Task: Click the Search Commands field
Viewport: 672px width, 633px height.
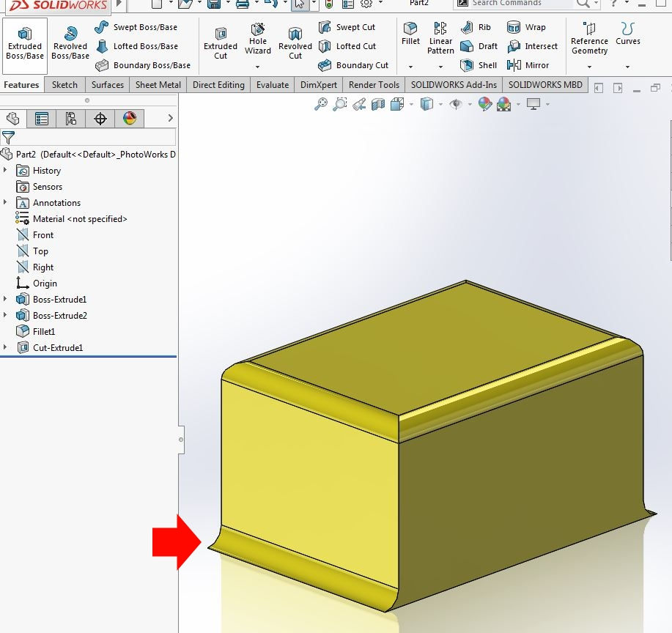Action: (520, 4)
